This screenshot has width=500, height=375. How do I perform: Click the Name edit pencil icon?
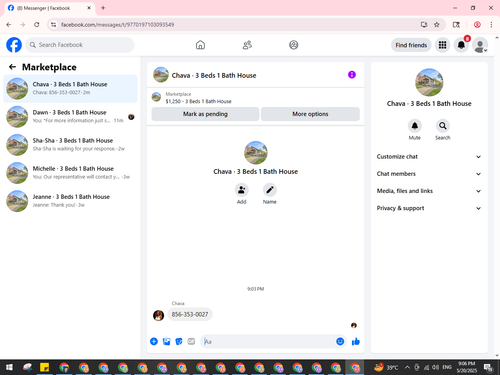[270, 190]
